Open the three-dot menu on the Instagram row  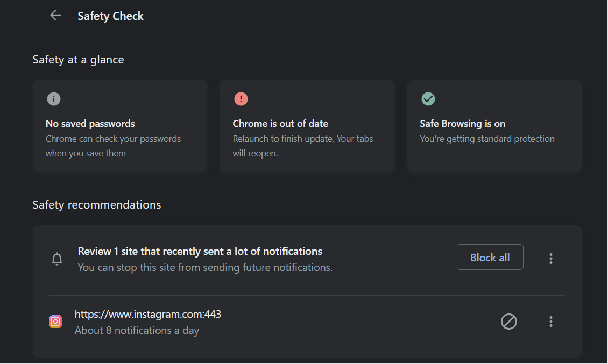coord(550,321)
